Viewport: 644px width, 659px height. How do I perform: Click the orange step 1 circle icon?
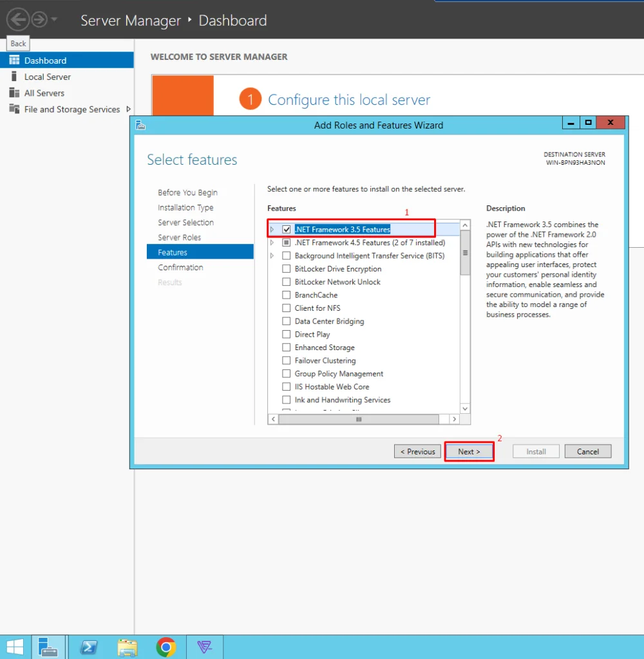click(251, 98)
